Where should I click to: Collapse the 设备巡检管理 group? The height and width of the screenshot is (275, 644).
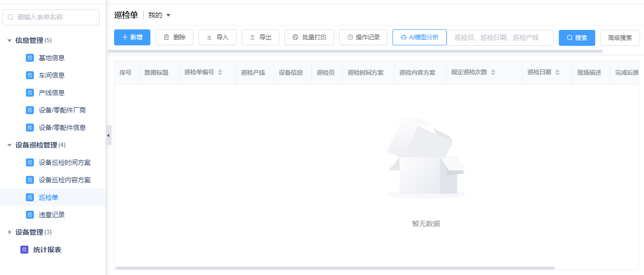click(x=9, y=145)
